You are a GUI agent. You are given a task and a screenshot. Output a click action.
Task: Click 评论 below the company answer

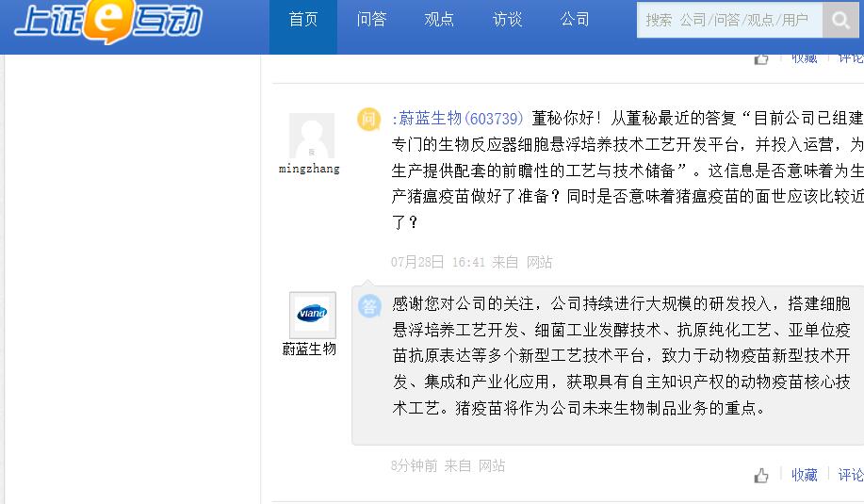(851, 475)
